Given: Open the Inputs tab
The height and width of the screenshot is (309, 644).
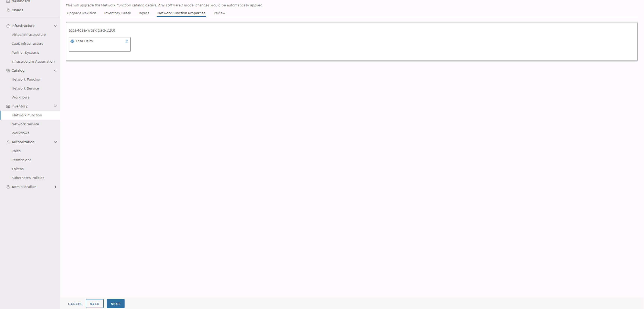Looking at the screenshot, I should (x=144, y=13).
